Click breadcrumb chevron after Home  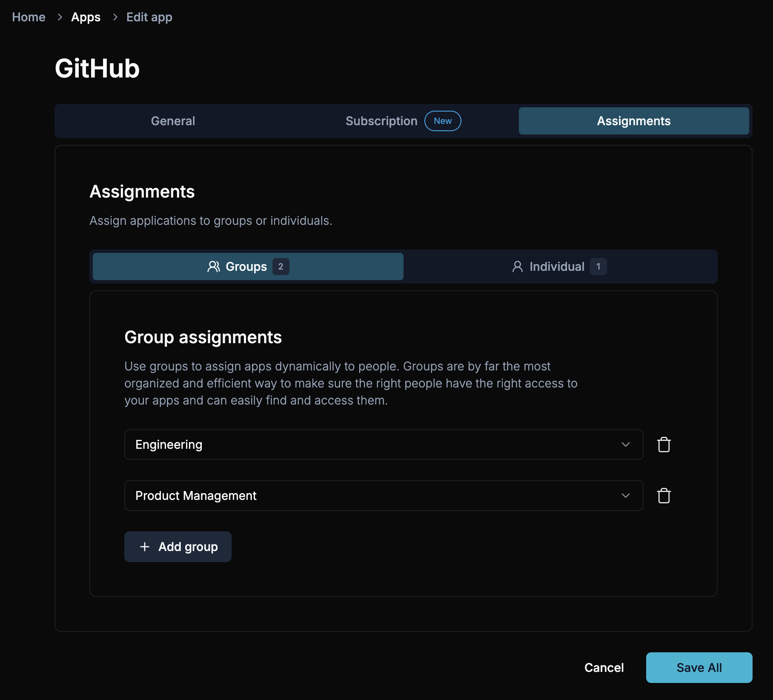pos(60,17)
